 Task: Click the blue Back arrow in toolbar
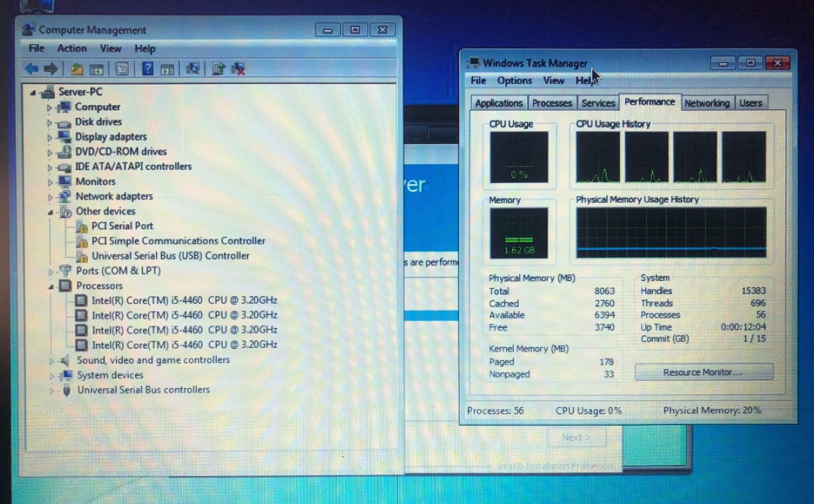pos(32,68)
